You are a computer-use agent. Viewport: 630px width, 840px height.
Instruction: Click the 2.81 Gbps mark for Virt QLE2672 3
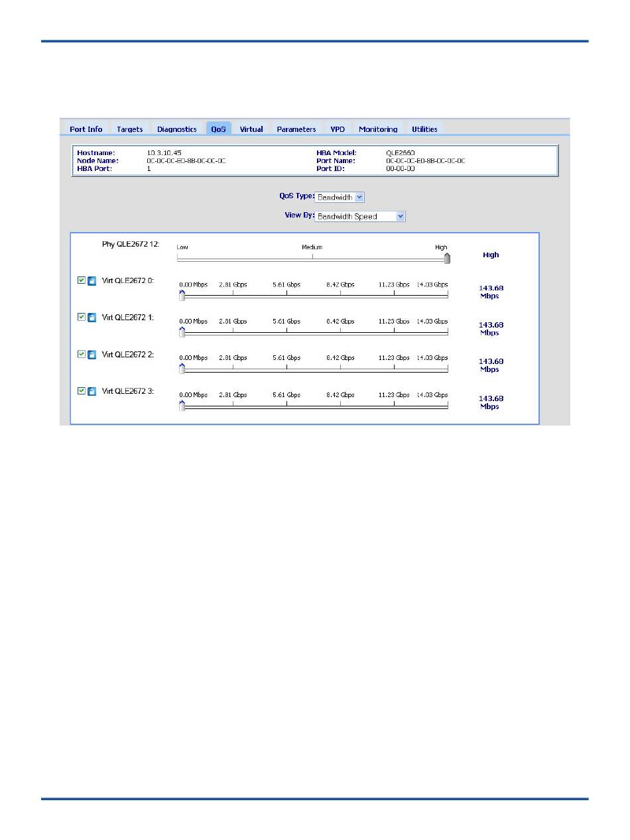click(x=233, y=394)
